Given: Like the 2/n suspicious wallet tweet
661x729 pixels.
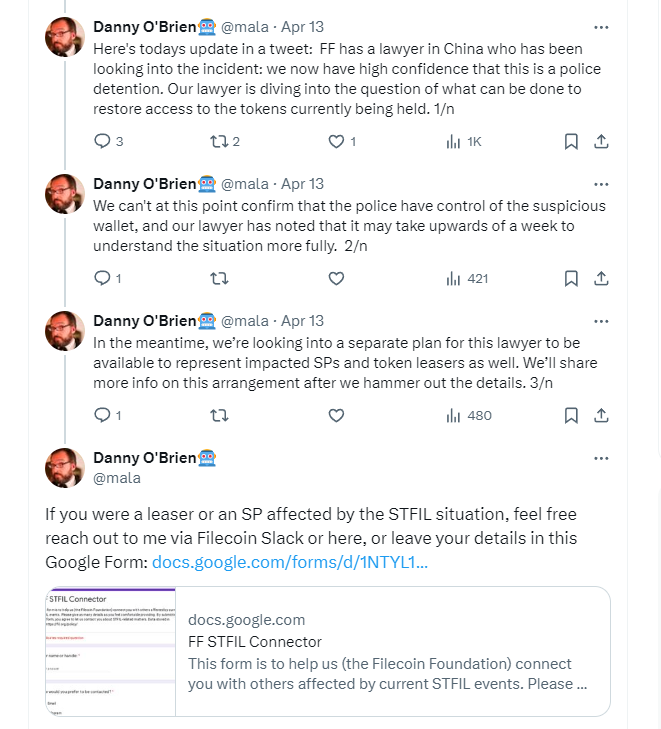Looking at the screenshot, I should 336,278.
